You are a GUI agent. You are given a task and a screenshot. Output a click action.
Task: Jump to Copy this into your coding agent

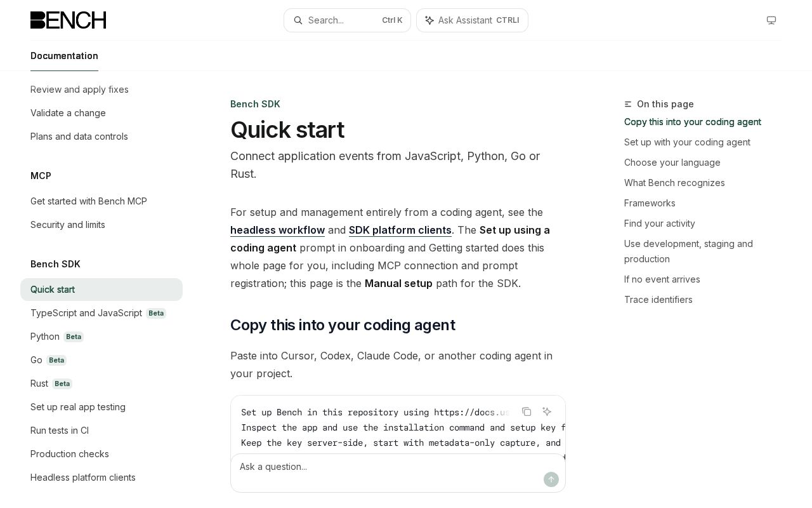(x=693, y=122)
